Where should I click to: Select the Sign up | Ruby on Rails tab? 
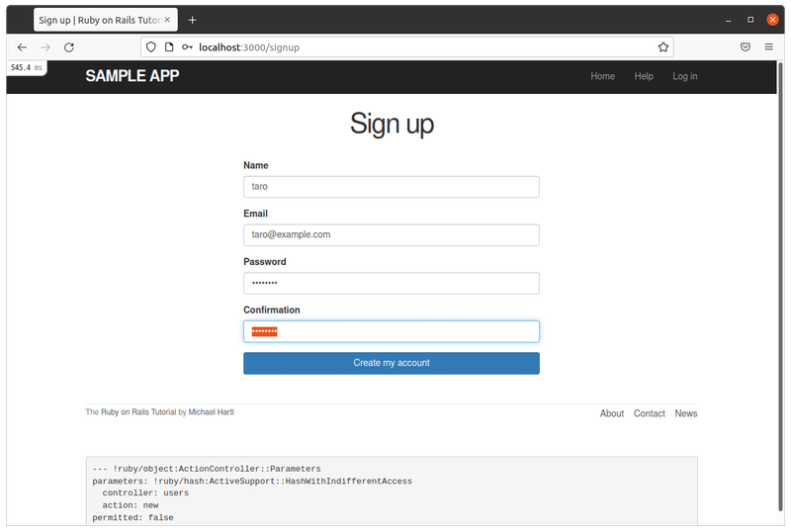(106, 20)
